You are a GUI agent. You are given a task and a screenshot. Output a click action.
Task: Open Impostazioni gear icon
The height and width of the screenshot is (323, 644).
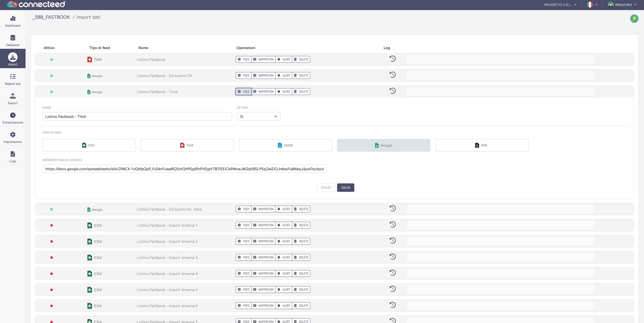13,135
